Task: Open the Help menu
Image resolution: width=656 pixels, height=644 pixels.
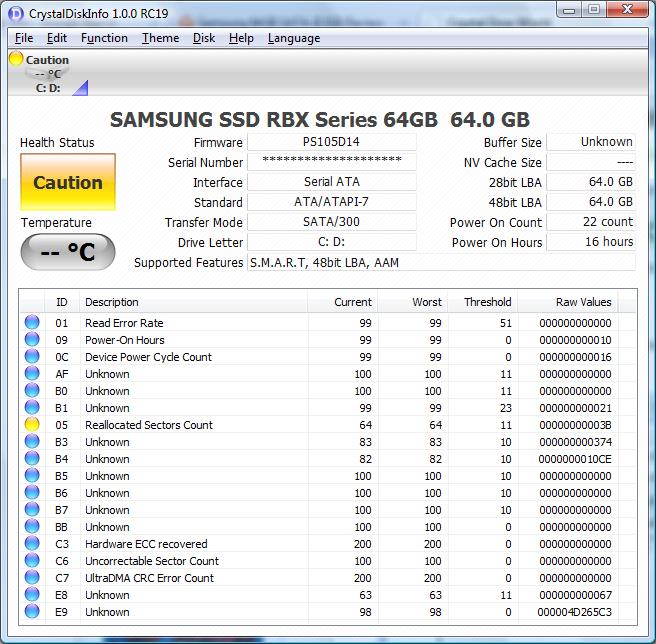Action: 241,38
